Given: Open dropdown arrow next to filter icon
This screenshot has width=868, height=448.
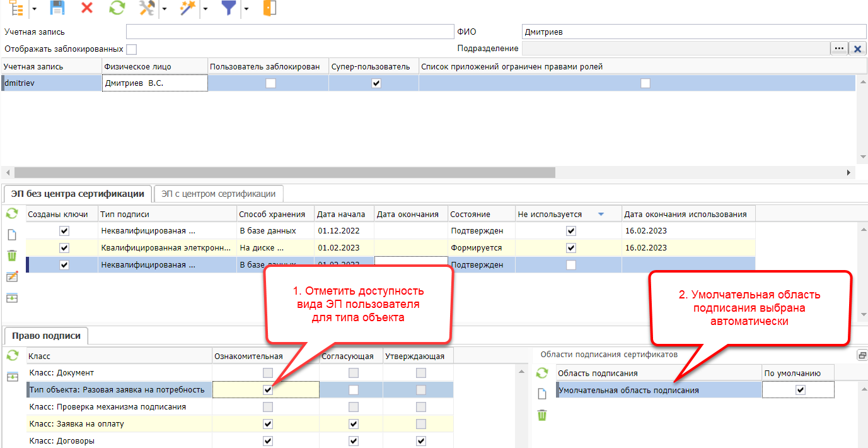Looking at the screenshot, I should coord(246,9).
